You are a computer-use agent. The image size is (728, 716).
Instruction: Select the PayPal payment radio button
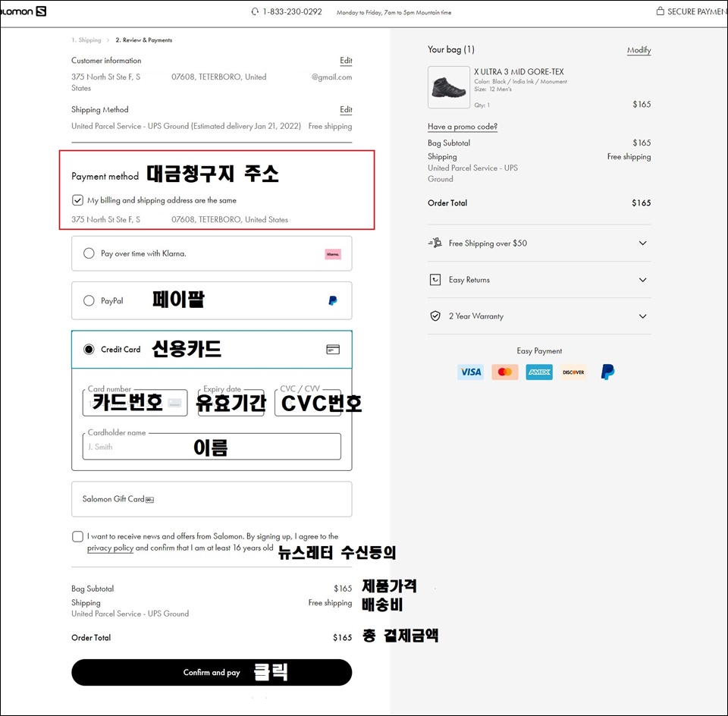pos(89,301)
